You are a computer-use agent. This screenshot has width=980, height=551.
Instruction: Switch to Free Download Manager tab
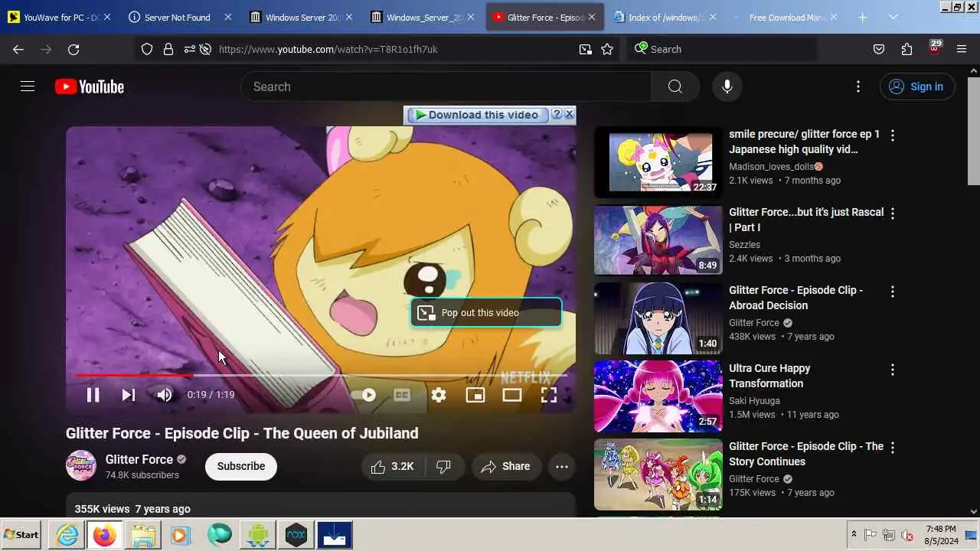coord(786,17)
